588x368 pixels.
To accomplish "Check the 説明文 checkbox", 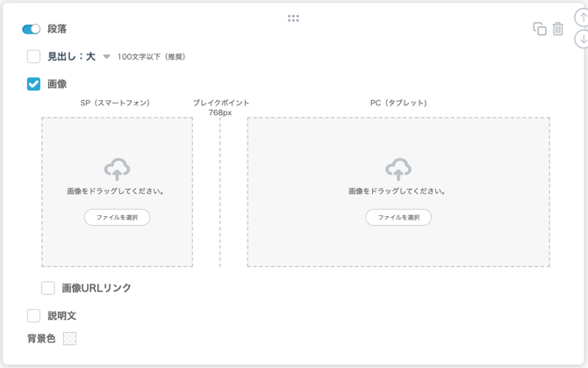I will [33, 316].
